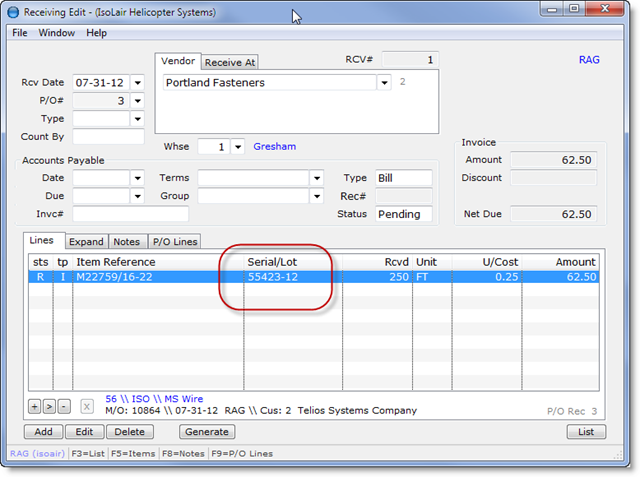Expand the Whse warehouse dropdown
Screen dimensions: 640x477
(x=237, y=147)
